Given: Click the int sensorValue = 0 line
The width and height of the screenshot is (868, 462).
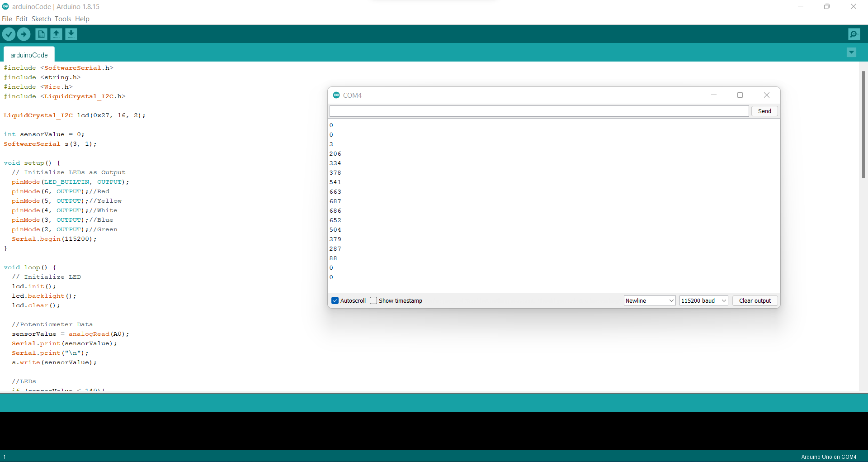Looking at the screenshot, I should tap(44, 134).
